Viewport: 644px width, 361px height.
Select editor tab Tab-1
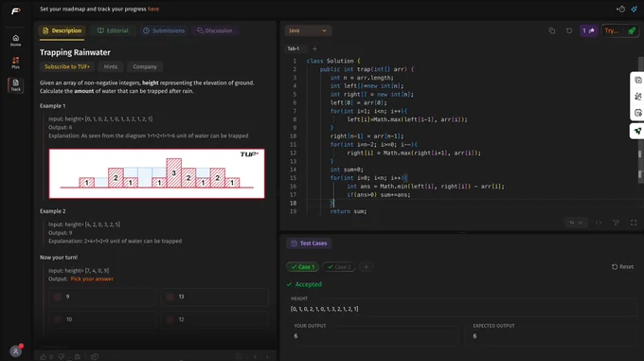[294, 48]
